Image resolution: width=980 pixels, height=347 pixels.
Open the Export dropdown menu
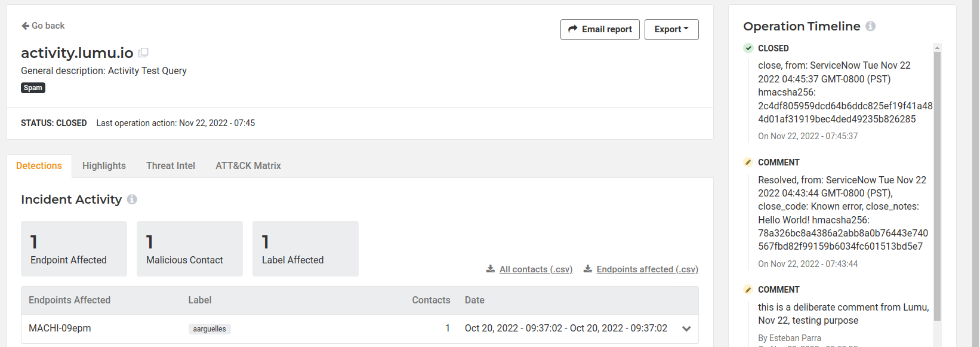pyautogui.click(x=671, y=29)
